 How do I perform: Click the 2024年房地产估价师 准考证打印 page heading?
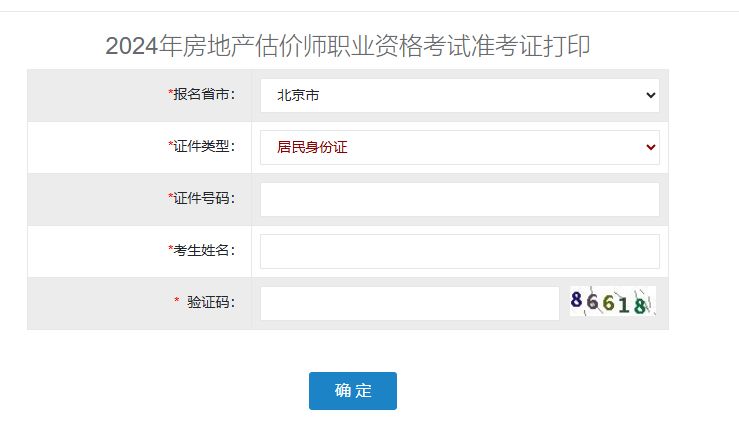click(x=348, y=46)
